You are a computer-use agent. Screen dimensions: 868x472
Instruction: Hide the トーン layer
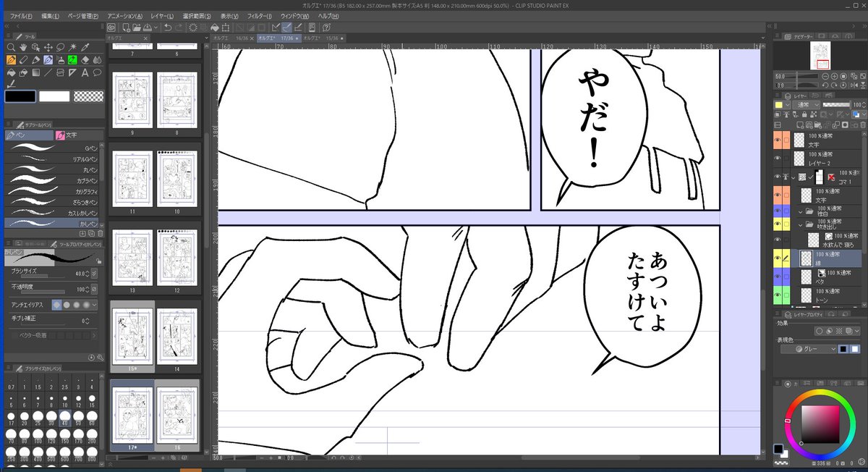pos(778,295)
